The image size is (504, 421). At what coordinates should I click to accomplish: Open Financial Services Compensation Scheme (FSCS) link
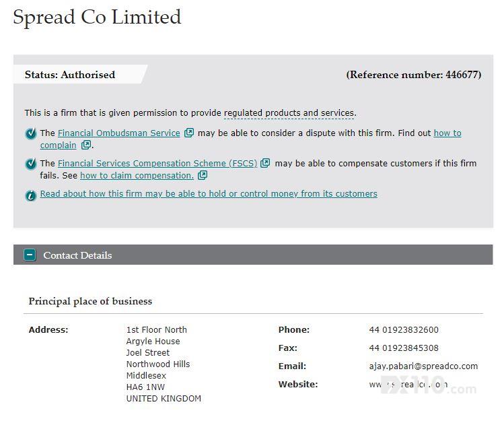click(x=157, y=164)
